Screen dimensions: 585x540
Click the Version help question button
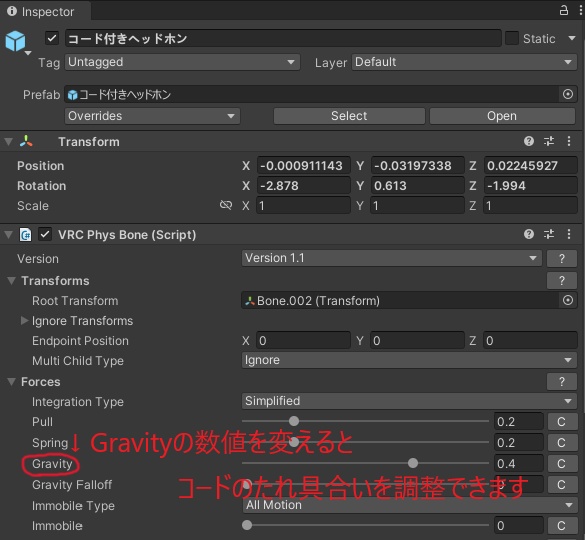click(562, 259)
